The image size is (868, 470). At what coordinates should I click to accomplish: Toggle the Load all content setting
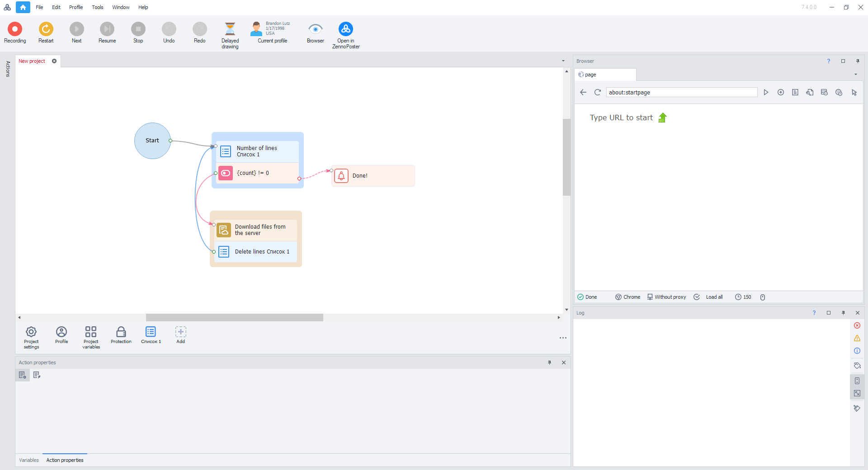tap(710, 297)
